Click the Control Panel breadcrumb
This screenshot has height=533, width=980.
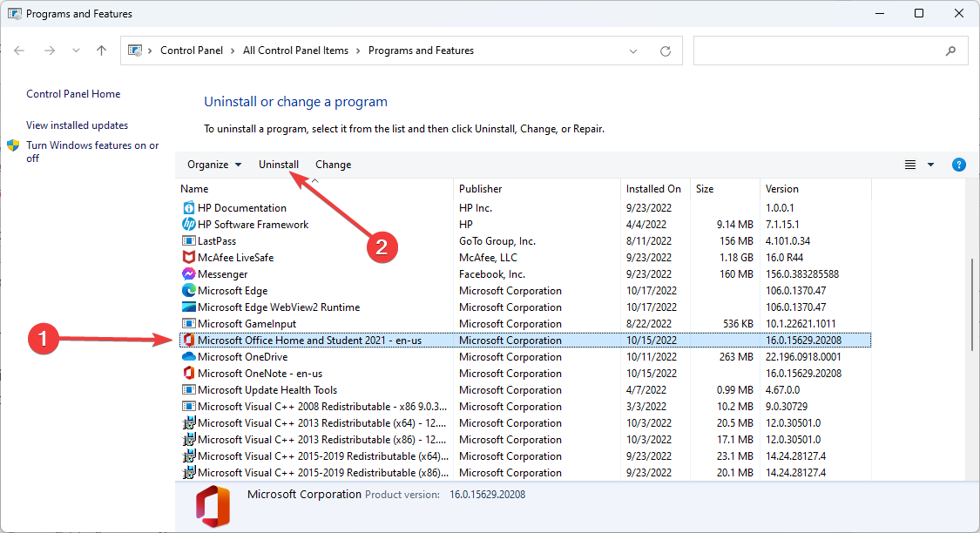coord(192,51)
